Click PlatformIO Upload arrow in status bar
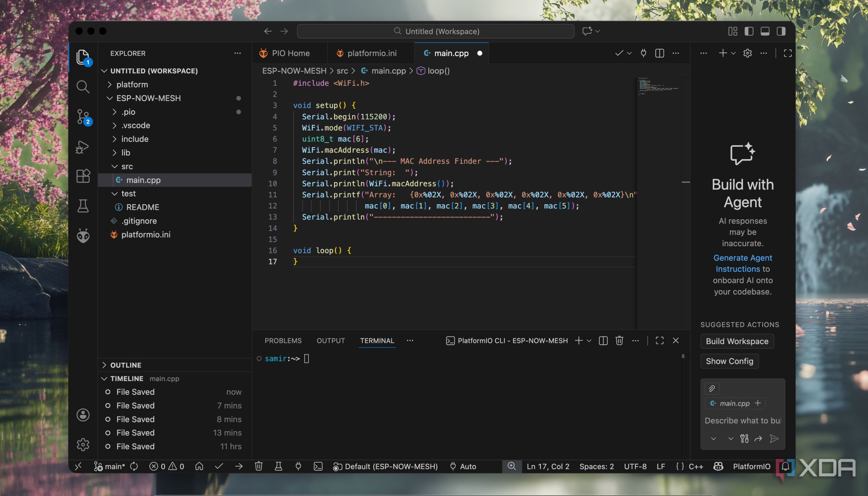Viewport: 868px width, 496px height. pyautogui.click(x=239, y=466)
